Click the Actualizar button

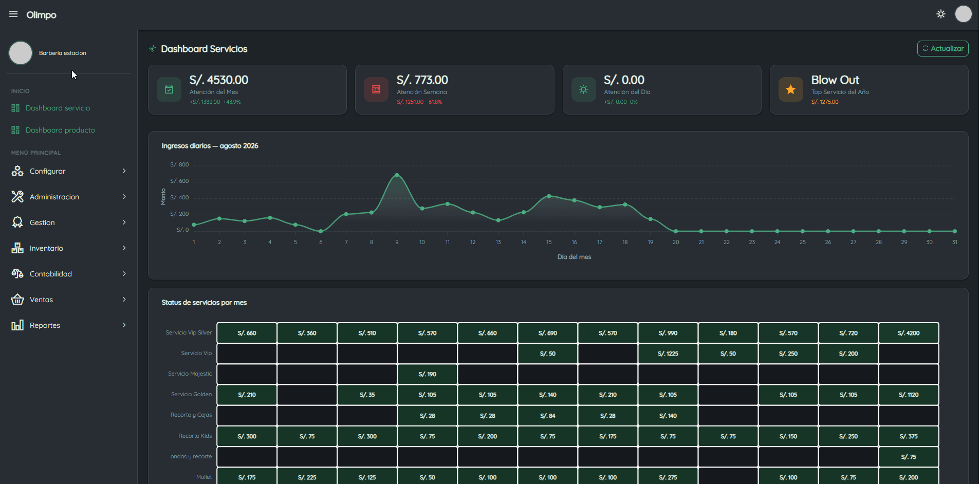pos(942,49)
